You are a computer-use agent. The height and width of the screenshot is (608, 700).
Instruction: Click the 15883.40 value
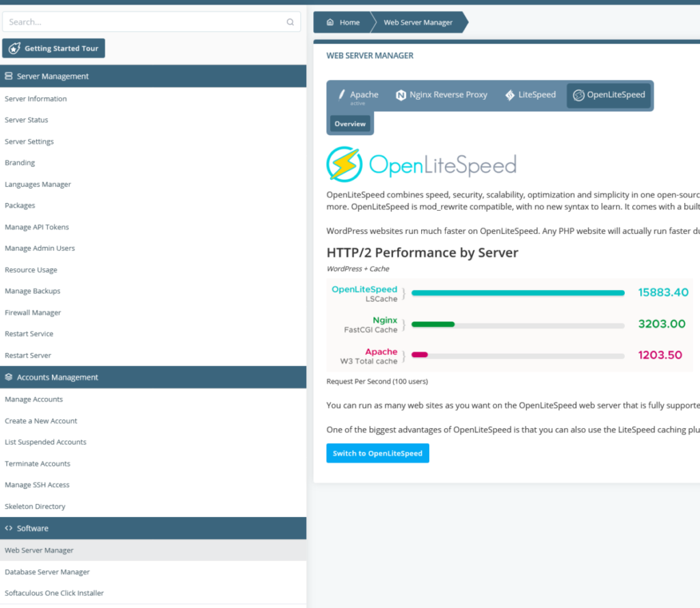[663, 292]
